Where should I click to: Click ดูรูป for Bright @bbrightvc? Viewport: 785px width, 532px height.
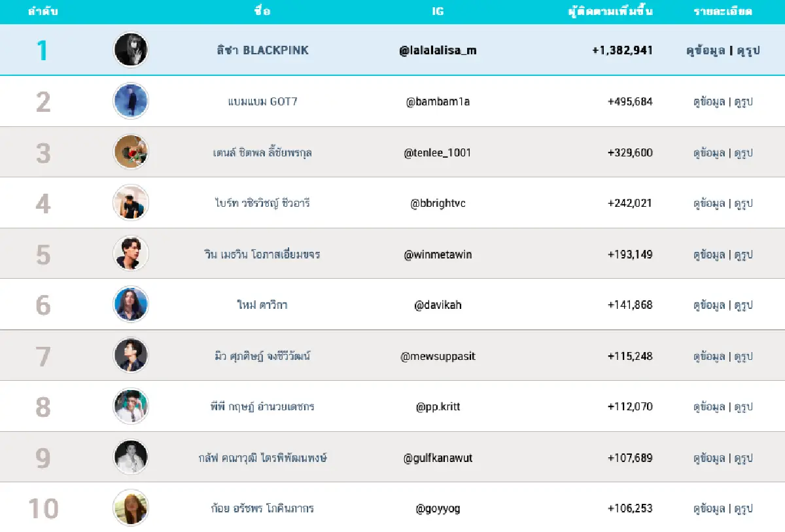(744, 203)
